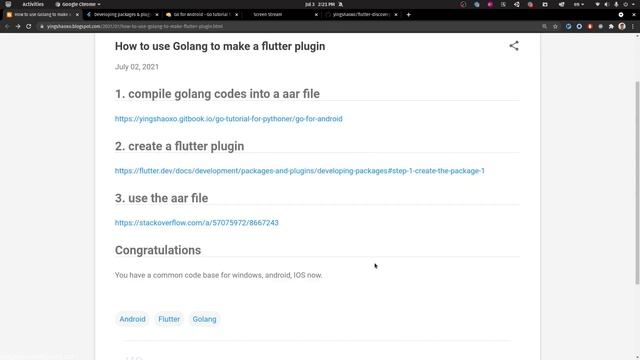
Task: Click heading '3. use the aar file'
Action: point(161,198)
